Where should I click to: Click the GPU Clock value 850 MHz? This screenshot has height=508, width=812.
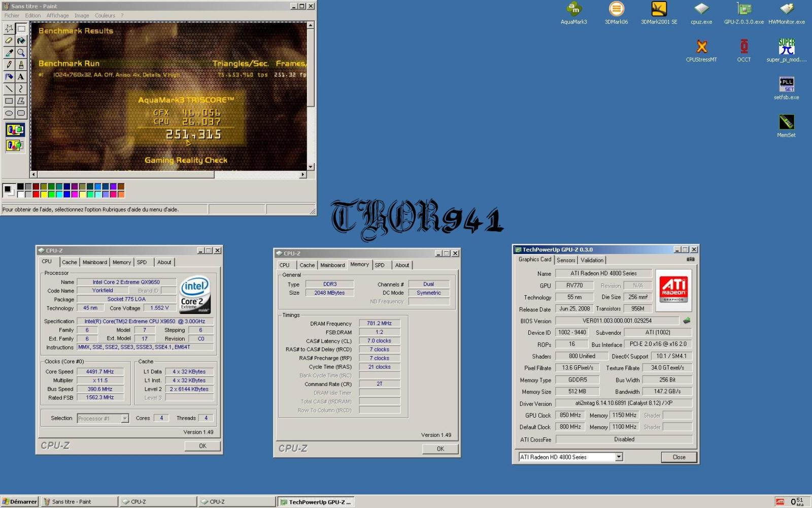click(570, 415)
